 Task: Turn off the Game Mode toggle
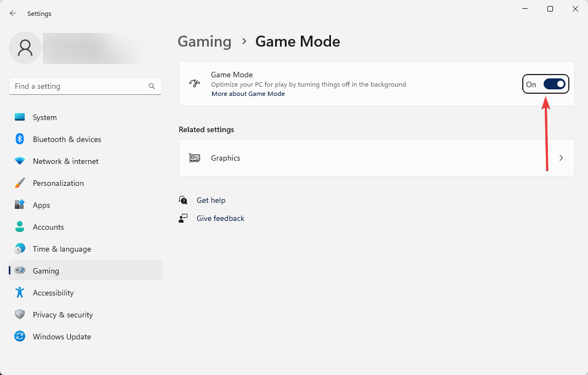pos(553,84)
